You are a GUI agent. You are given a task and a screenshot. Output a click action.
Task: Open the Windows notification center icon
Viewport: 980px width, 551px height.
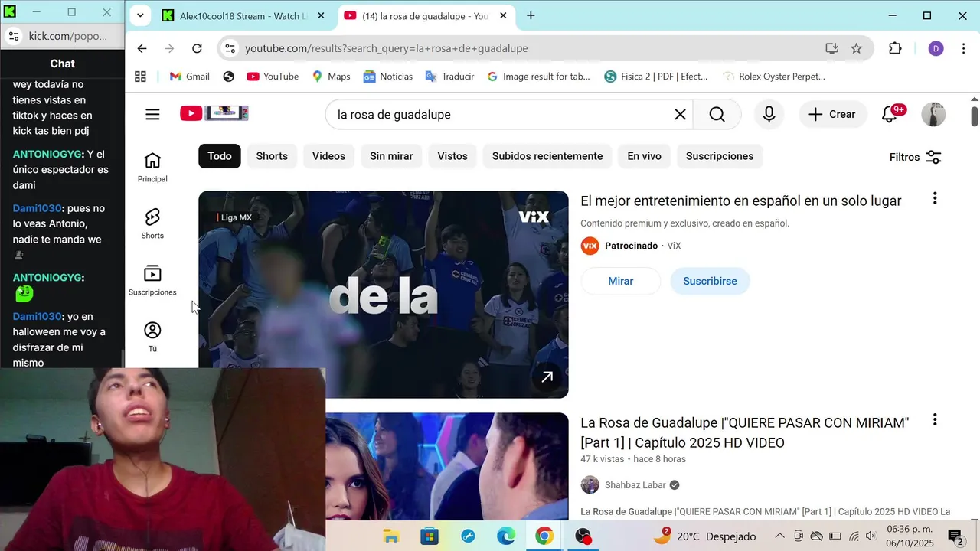point(955,536)
